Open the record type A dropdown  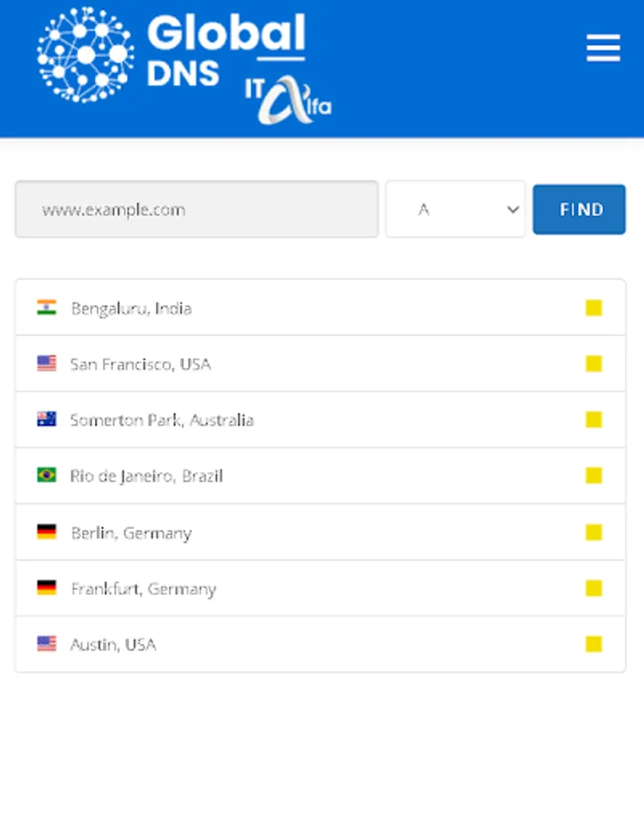point(455,209)
